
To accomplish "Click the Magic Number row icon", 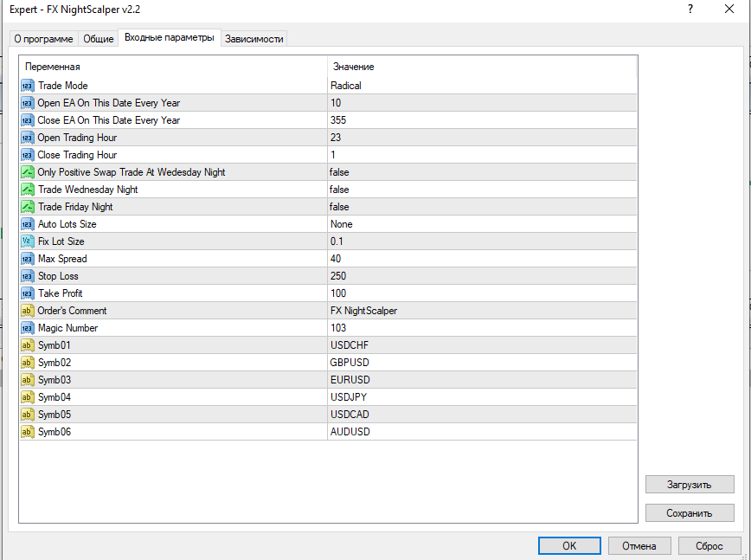I will [x=28, y=328].
